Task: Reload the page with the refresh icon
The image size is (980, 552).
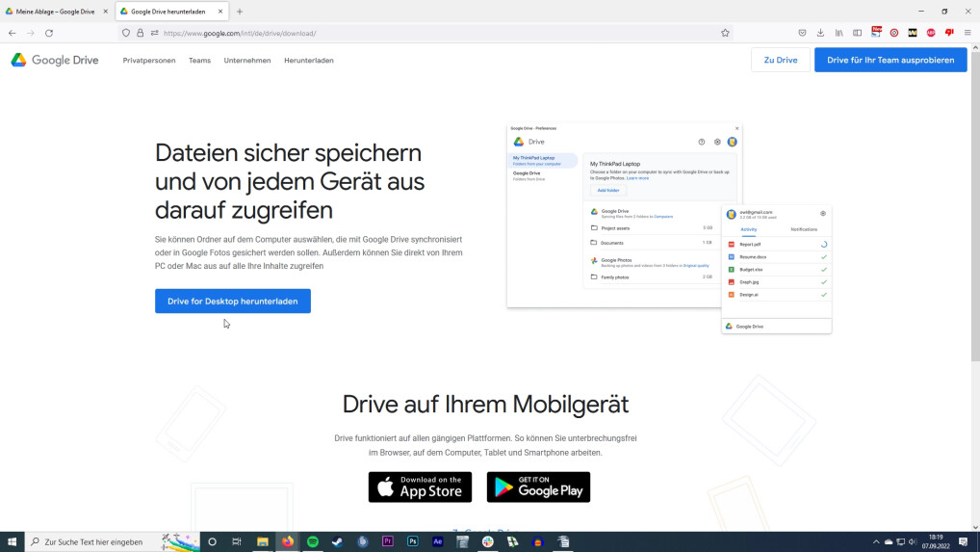Action: tap(49, 33)
